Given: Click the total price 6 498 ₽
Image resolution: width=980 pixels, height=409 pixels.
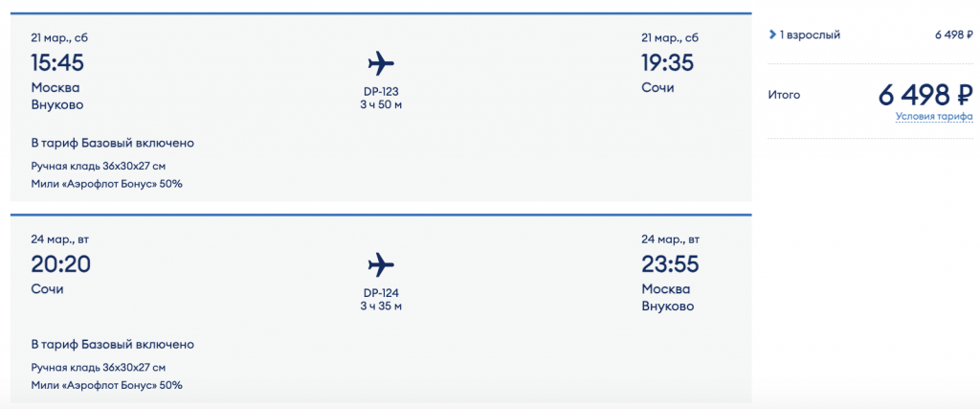Looking at the screenshot, I should point(924,96).
